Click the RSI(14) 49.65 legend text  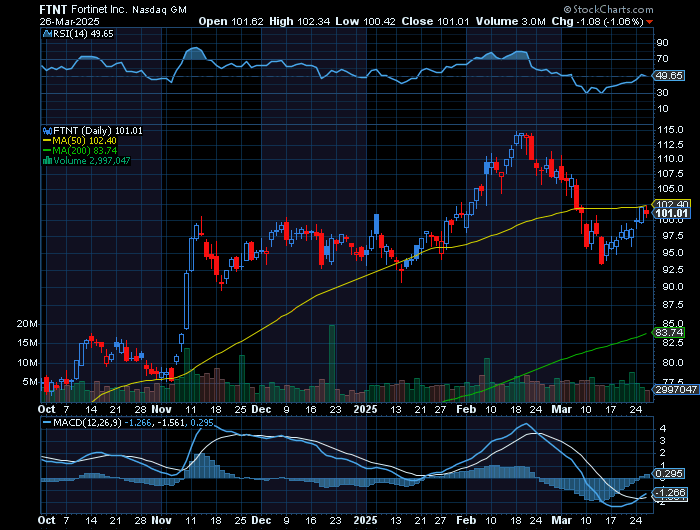83,34
